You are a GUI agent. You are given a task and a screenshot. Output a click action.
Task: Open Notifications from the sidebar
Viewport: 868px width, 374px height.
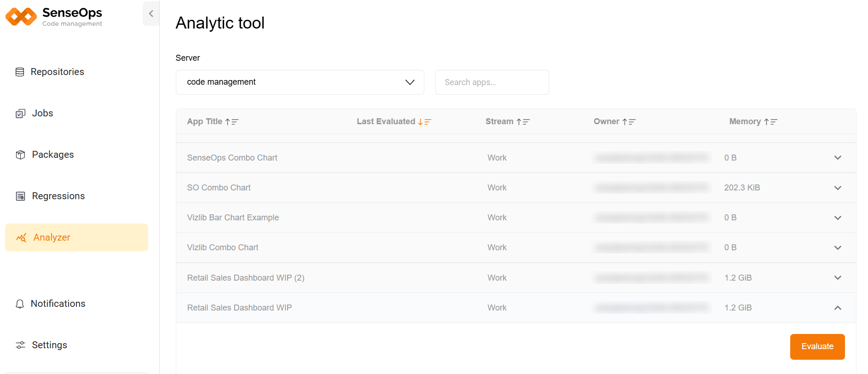76,304
